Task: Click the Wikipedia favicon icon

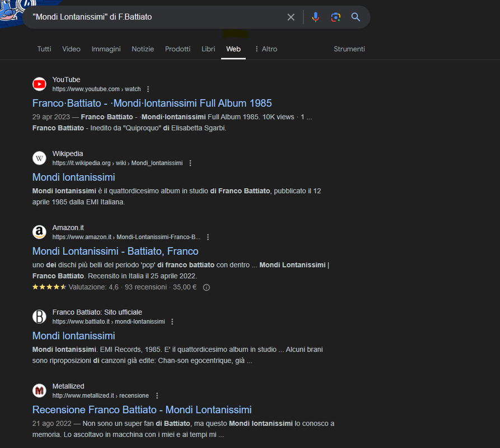Action: tap(39, 158)
